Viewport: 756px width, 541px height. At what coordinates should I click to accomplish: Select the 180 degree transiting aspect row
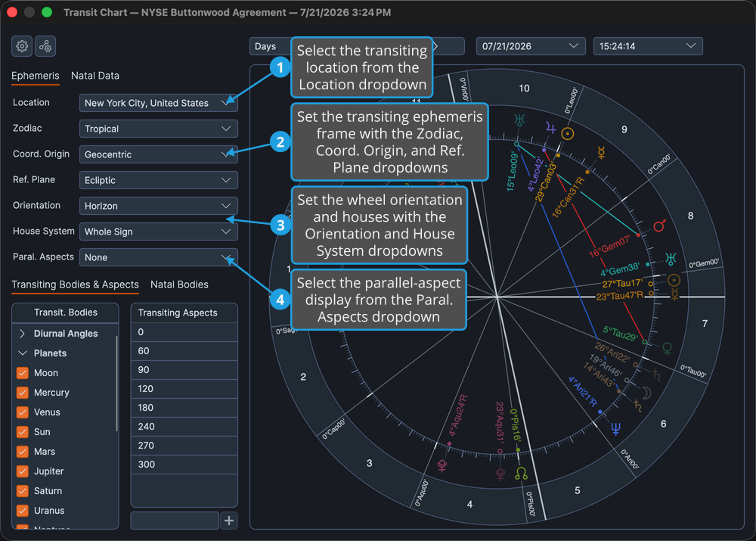coord(184,408)
